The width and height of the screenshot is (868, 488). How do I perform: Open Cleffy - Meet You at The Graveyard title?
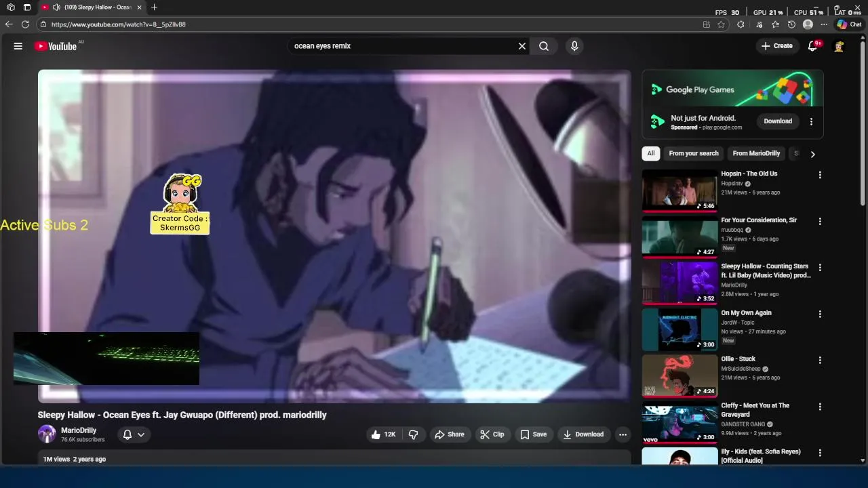pyautogui.click(x=755, y=410)
